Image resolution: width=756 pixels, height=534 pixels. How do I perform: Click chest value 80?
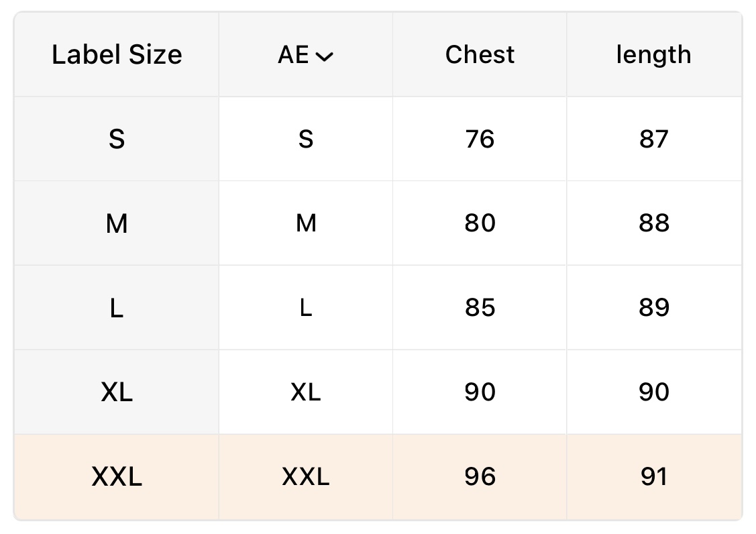(x=480, y=223)
